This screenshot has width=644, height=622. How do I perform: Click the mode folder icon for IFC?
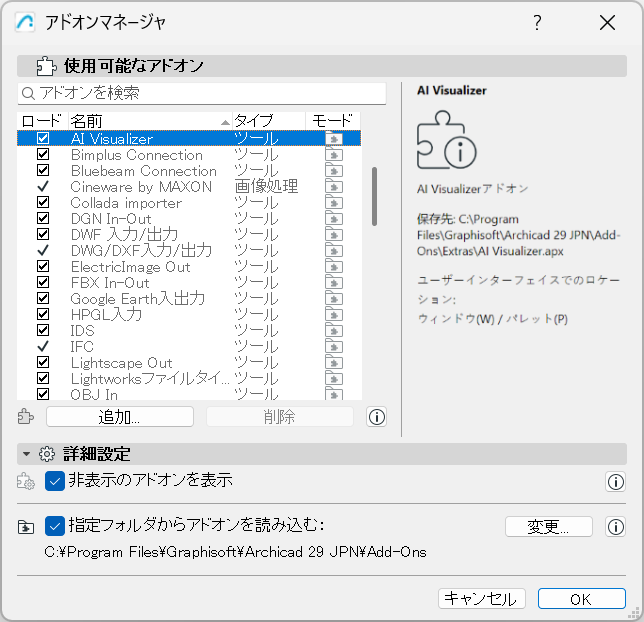334,347
